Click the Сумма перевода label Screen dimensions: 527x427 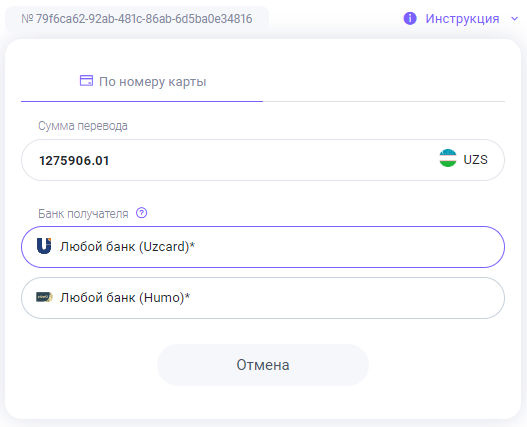pyautogui.click(x=83, y=126)
